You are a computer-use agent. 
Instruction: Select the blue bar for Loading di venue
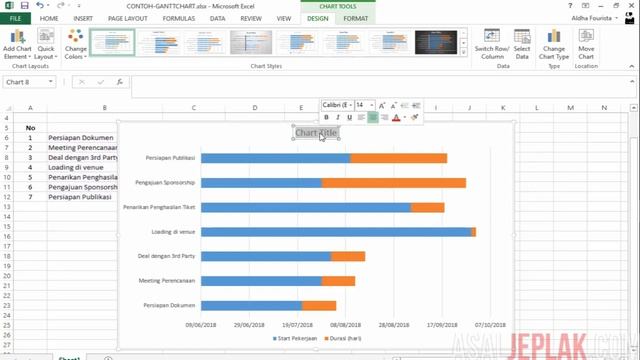(336, 232)
